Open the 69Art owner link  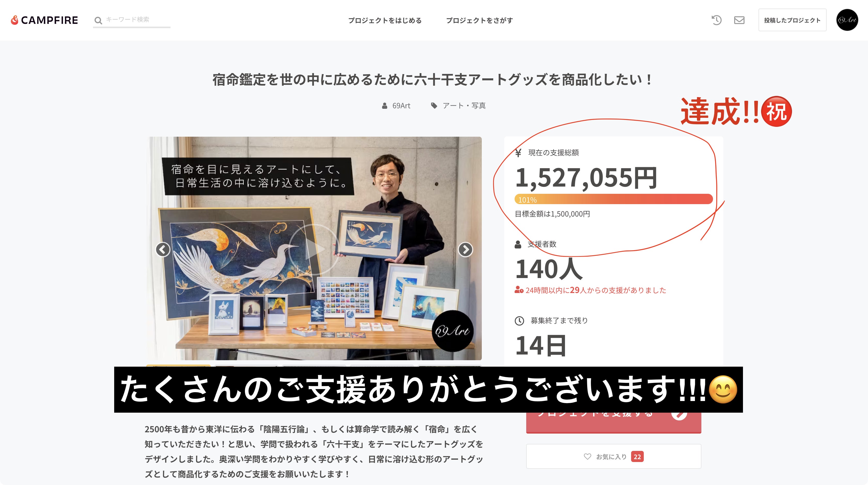(x=396, y=106)
